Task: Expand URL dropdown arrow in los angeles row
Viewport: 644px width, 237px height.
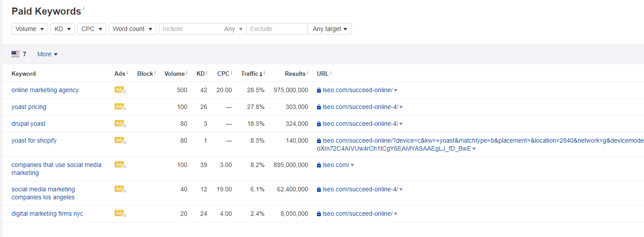Action: (401, 190)
